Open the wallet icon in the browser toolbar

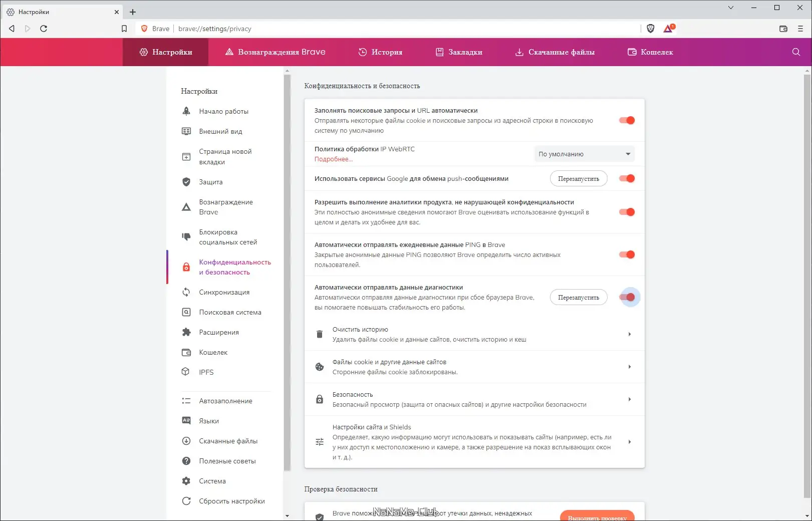point(783,29)
